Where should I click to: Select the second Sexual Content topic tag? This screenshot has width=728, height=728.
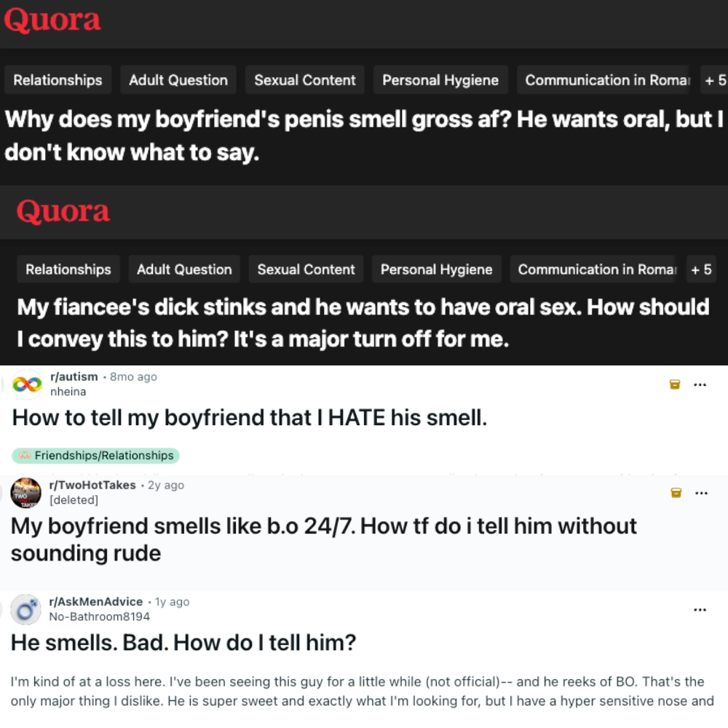(306, 269)
